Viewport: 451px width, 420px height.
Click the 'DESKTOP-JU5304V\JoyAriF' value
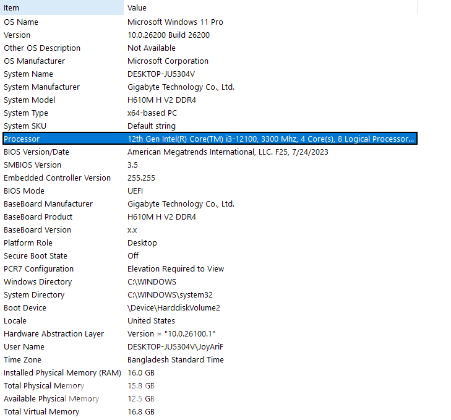(175, 347)
